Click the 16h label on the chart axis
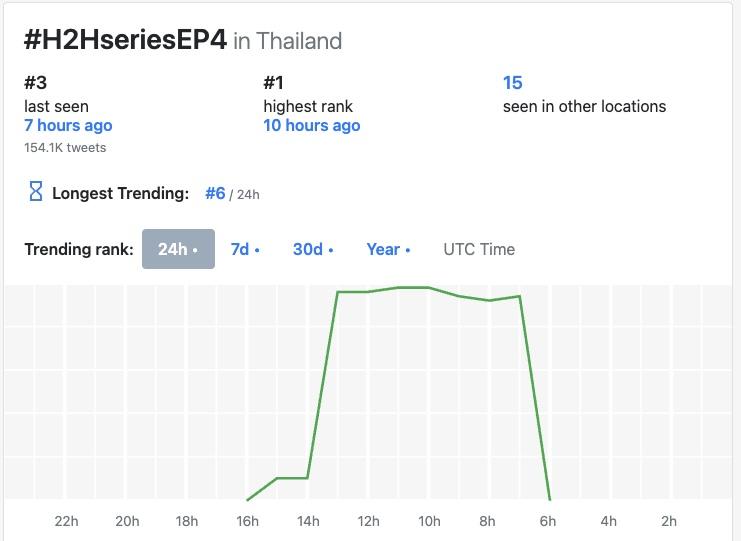 [x=247, y=521]
